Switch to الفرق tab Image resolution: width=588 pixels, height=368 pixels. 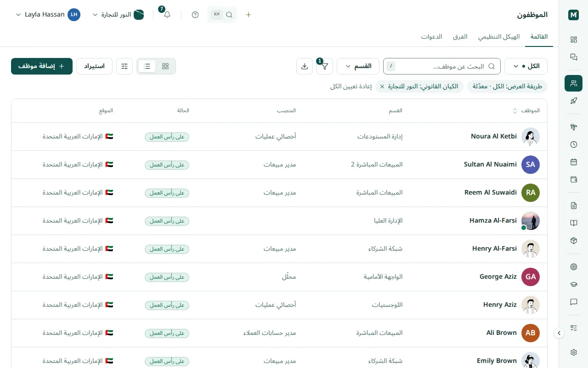point(460,37)
